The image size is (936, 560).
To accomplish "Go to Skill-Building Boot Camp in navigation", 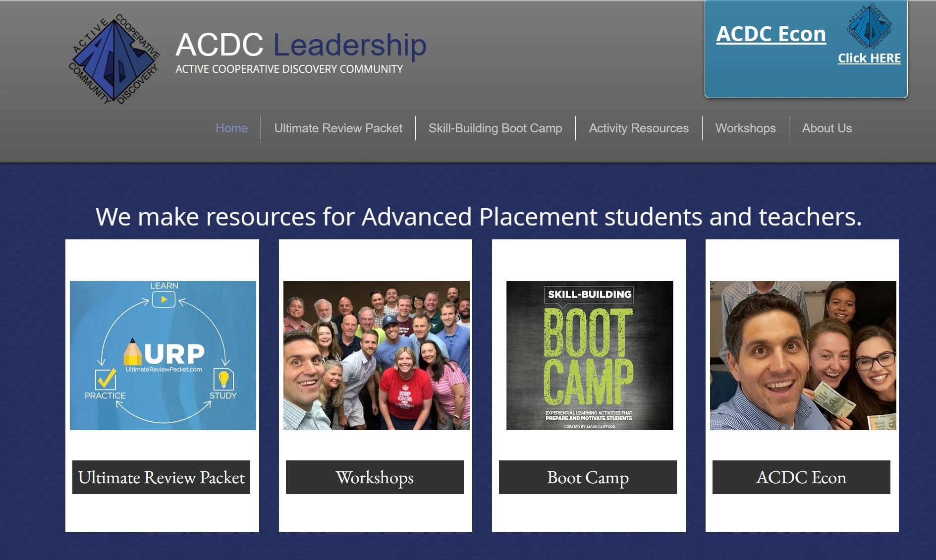I will pyautogui.click(x=495, y=128).
